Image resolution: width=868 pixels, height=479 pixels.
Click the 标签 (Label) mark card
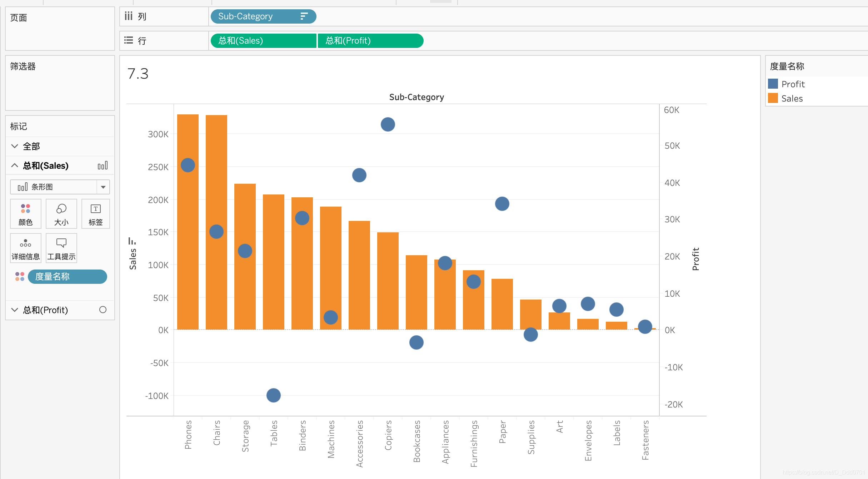point(95,214)
